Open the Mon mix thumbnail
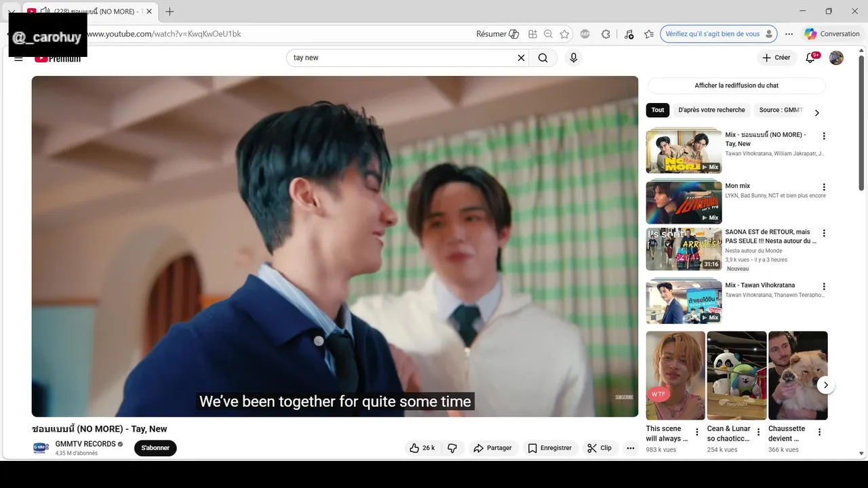Screen dimensions: 868x488 684,202
